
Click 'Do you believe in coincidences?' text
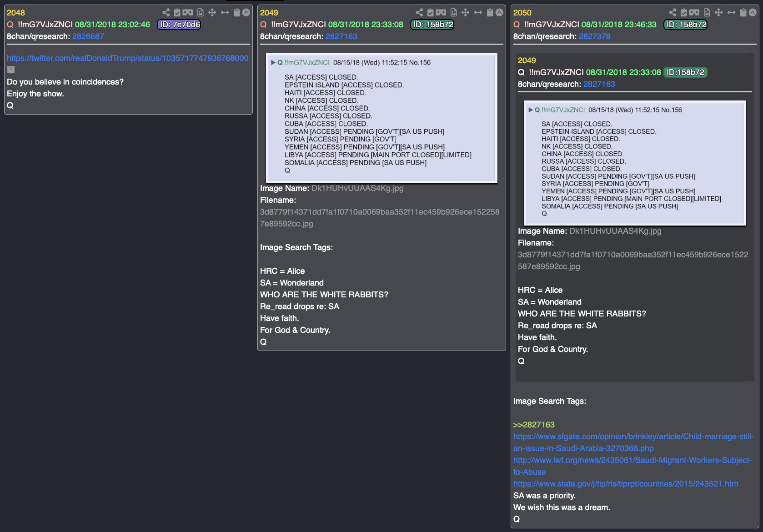[x=65, y=82]
